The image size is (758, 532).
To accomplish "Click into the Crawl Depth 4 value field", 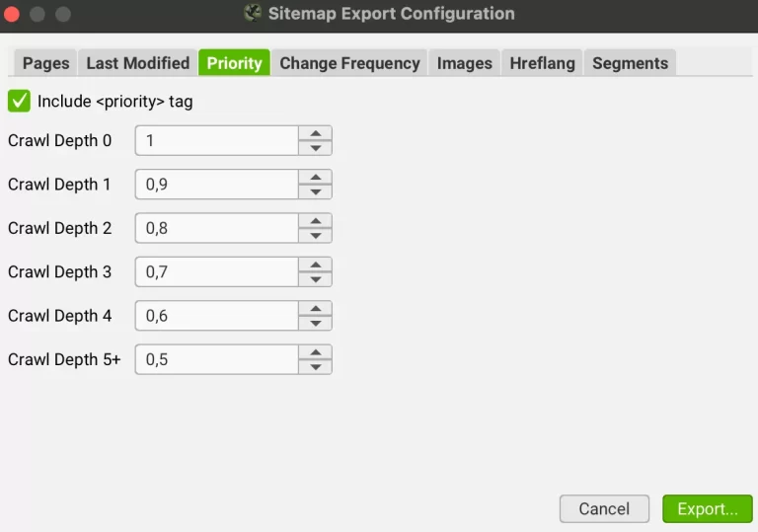I will click(x=217, y=316).
